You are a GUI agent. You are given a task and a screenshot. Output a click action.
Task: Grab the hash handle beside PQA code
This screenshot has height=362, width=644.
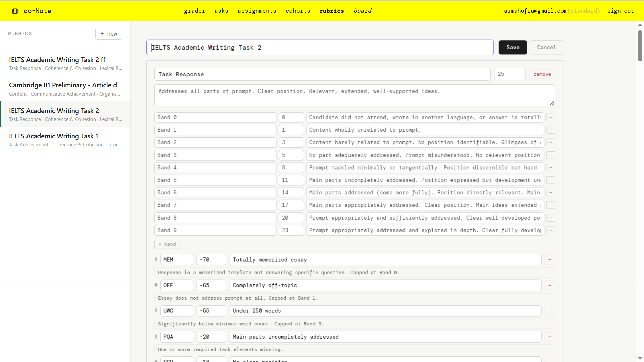point(156,337)
